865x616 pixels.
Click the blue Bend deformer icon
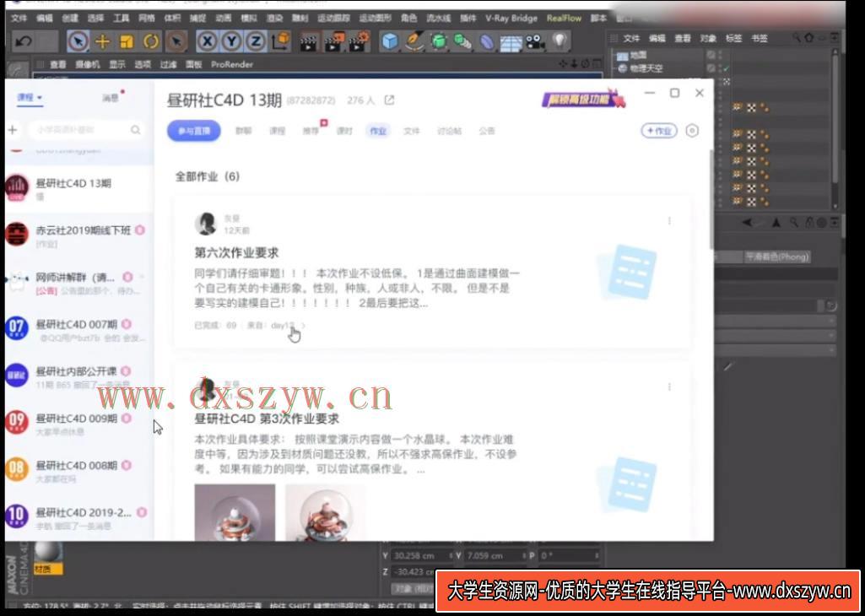tap(487, 42)
